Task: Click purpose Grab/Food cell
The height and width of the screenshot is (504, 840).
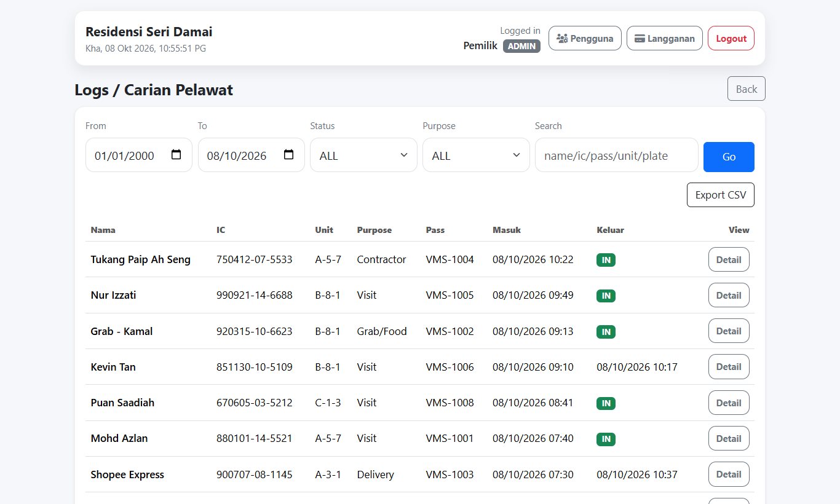Action: coord(382,331)
